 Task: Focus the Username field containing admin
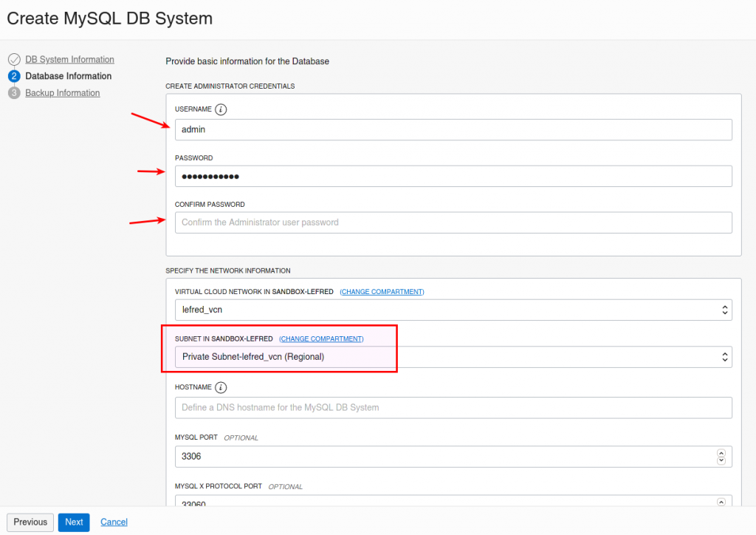453,130
